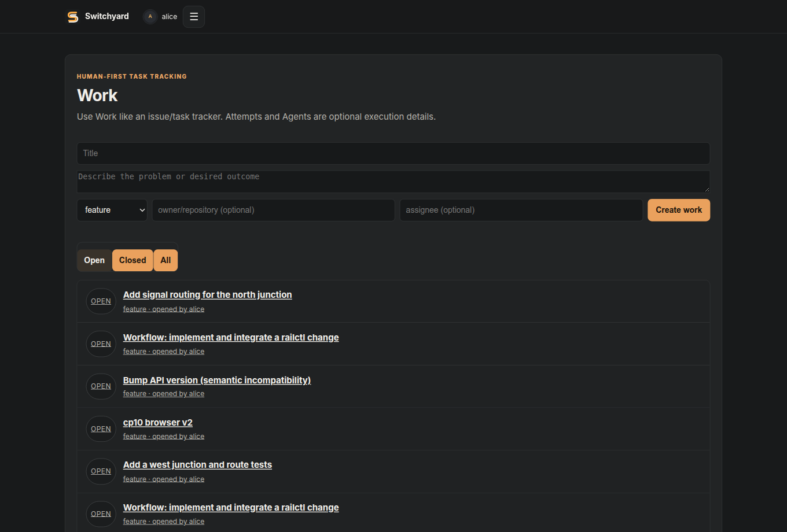Click the Create work button
This screenshot has height=532, width=787.
pyautogui.click(x=679, y=210)
